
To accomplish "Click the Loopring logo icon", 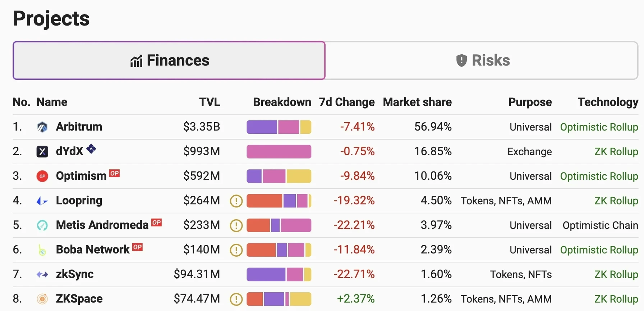I will pos(42,201).
